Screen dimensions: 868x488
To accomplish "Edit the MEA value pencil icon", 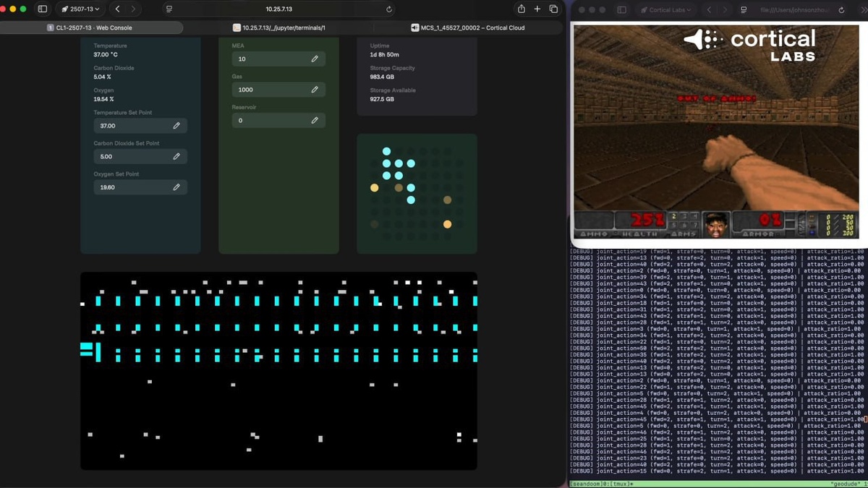I will pyautogui.click(x=315, y=59).
